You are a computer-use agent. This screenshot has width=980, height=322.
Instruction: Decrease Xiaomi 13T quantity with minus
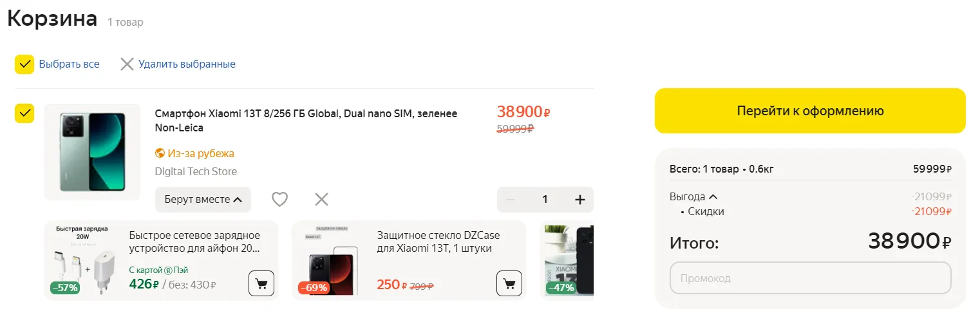[511, 200]
